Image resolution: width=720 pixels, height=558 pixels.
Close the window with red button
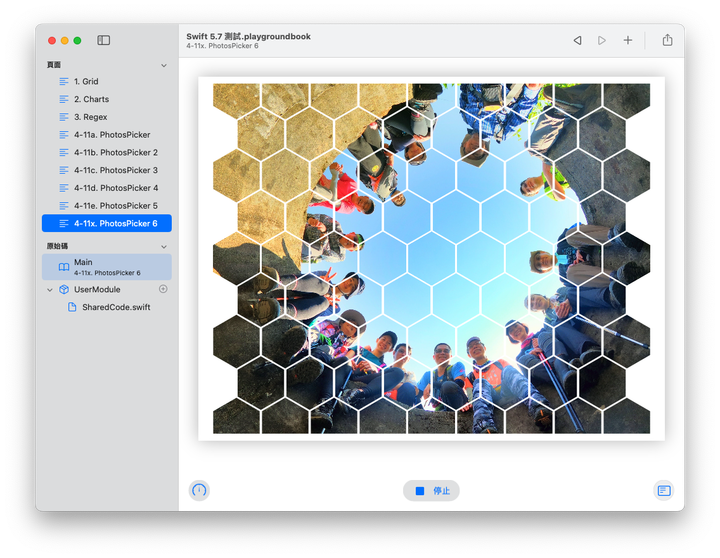point(52,40)
